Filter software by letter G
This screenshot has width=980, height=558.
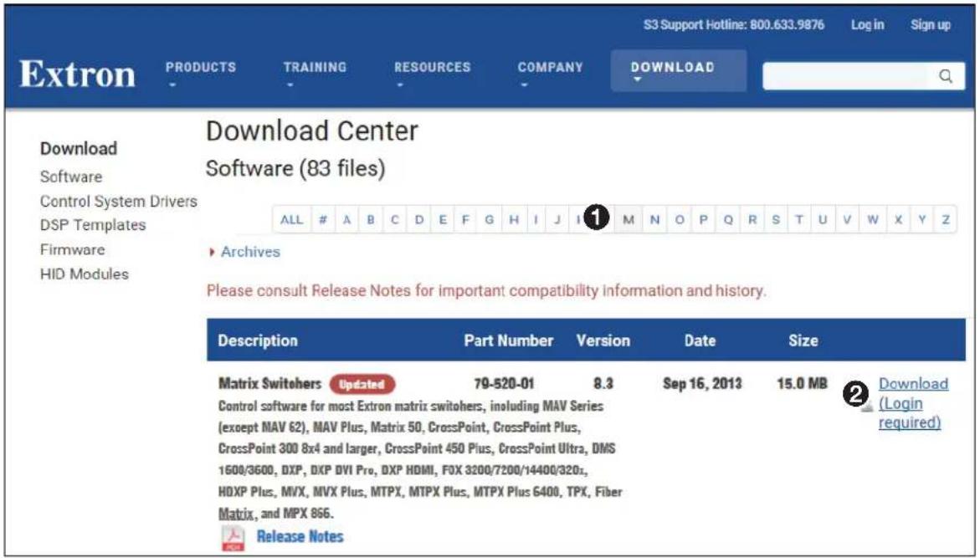490,220
